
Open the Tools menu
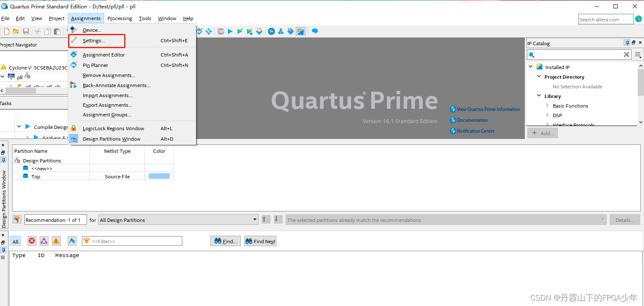point(145,18)
